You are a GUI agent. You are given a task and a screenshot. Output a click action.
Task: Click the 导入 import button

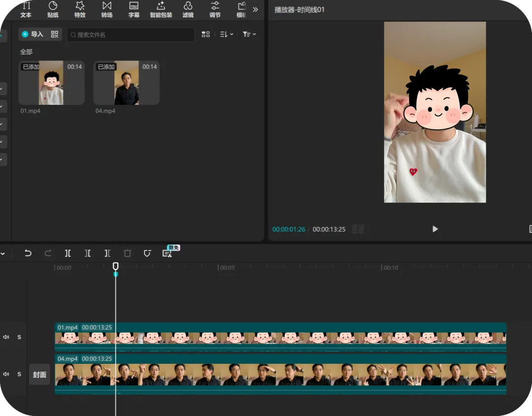tap(33, 34)
